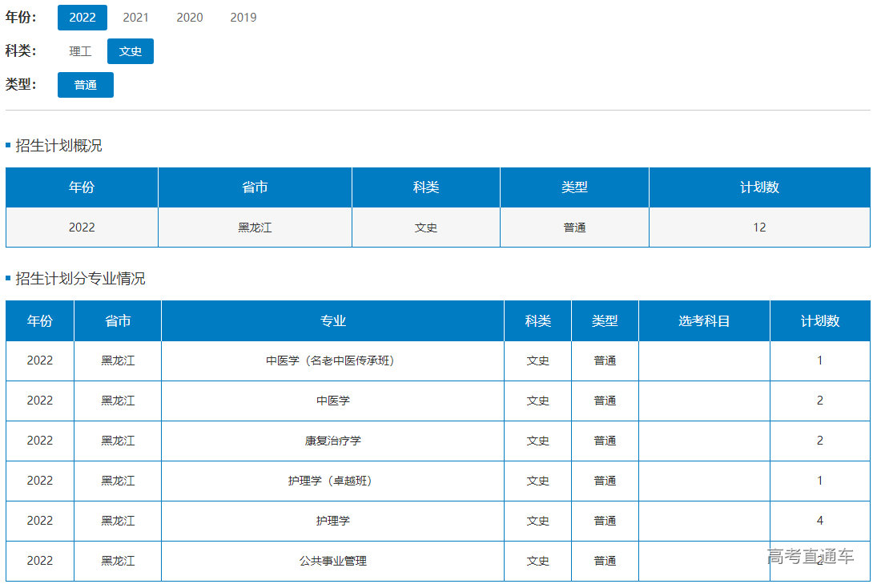Click the 护理学（卓越班）major cell

tap(332, 481)
